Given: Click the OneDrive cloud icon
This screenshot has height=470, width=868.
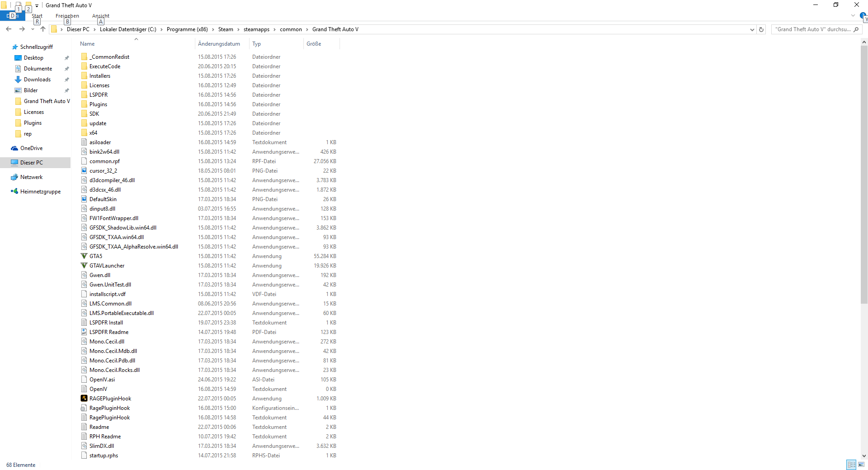Looking at the screenshot, I should tap(14, 148).
